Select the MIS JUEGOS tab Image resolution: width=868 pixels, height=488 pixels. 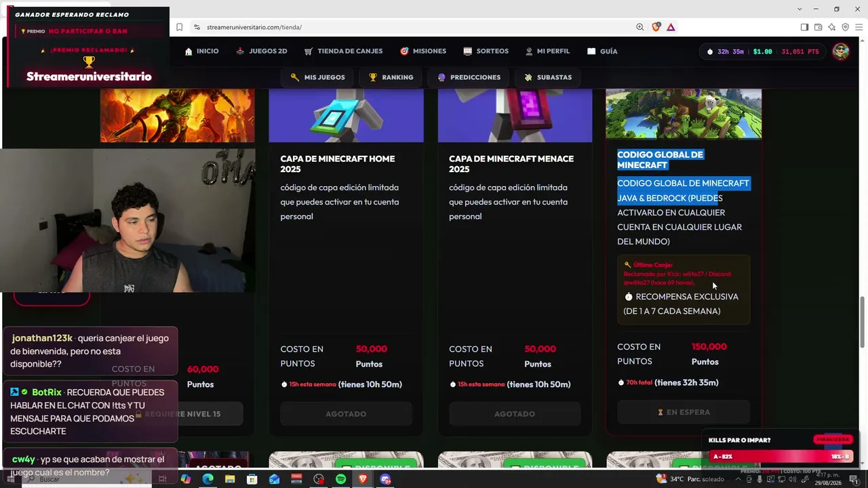click(317, 77)
